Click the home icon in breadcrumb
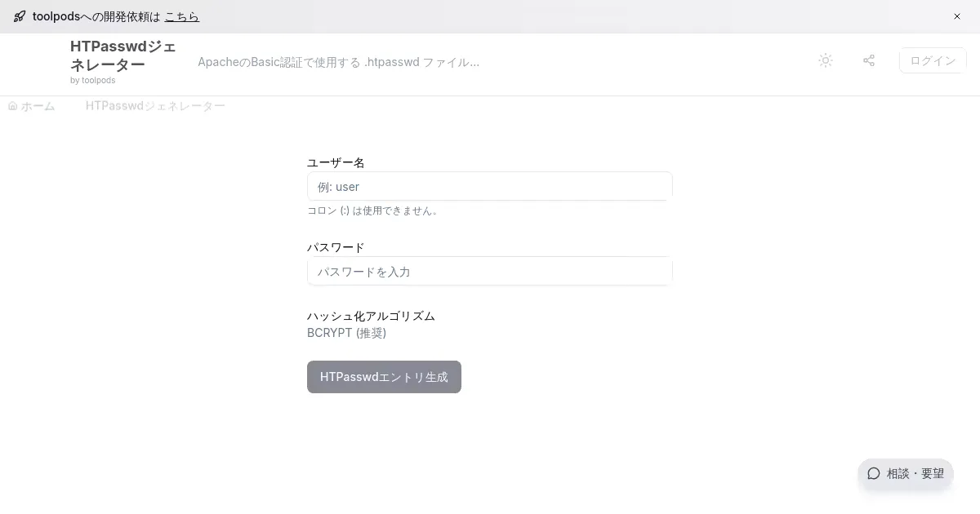This screenshot has height=514, width=980. 12,106
